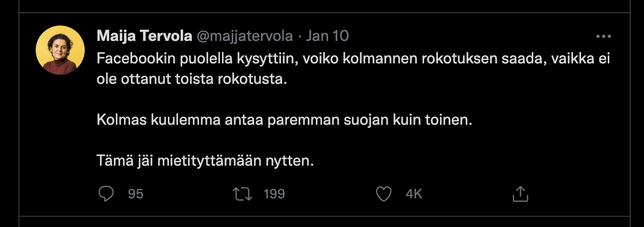
Task: Click the line "Tämä jäi mietityttämään nytten."
Action: [205, 161]
